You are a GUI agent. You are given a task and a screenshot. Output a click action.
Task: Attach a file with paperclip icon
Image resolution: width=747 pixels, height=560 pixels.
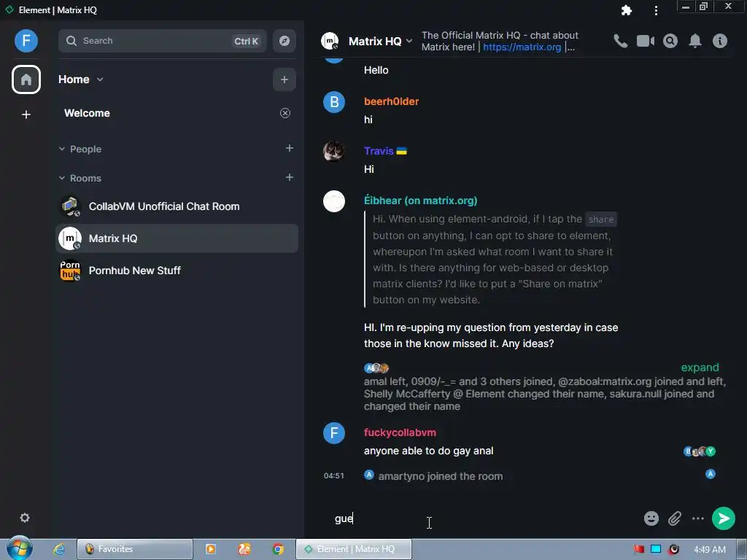click(675, 518)
